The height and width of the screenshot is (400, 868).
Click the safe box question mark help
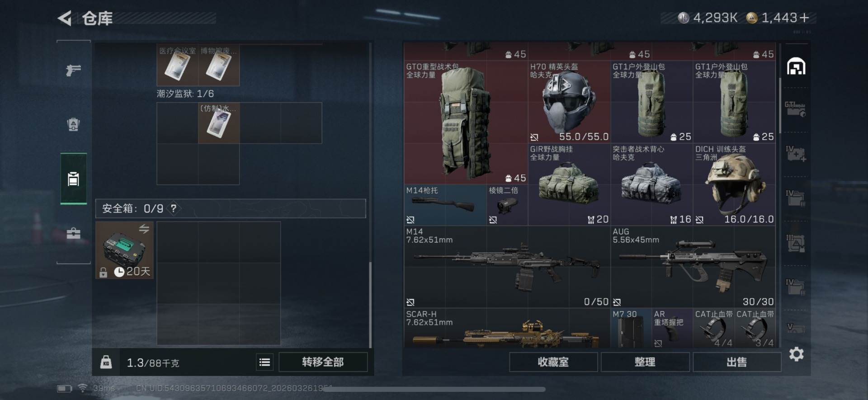tap(174, 208)
